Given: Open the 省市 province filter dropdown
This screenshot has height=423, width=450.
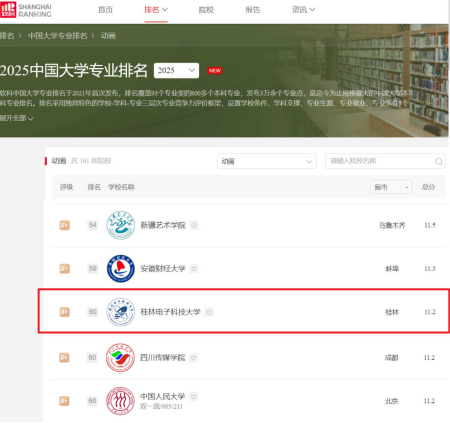Looking at the screenshot, I should (x=391, y=187).
